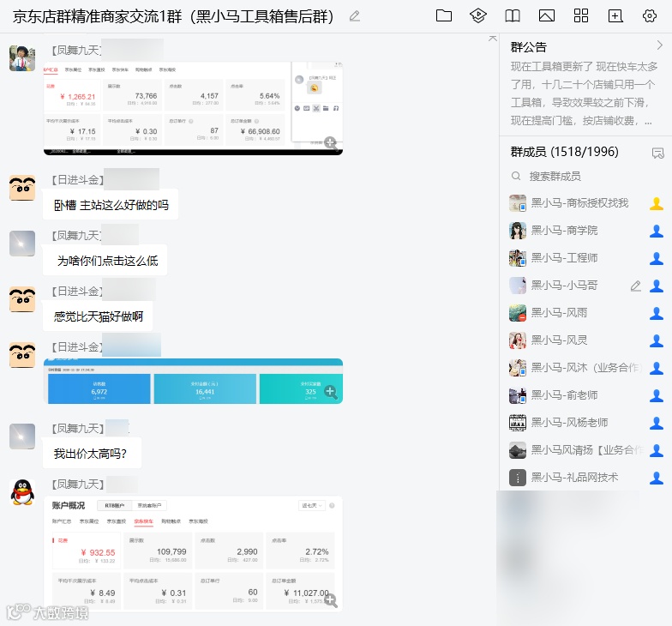Click admin badge icon of 黑小马-风灵
This screenshot has height=626, width=672.
coord(657,340)
